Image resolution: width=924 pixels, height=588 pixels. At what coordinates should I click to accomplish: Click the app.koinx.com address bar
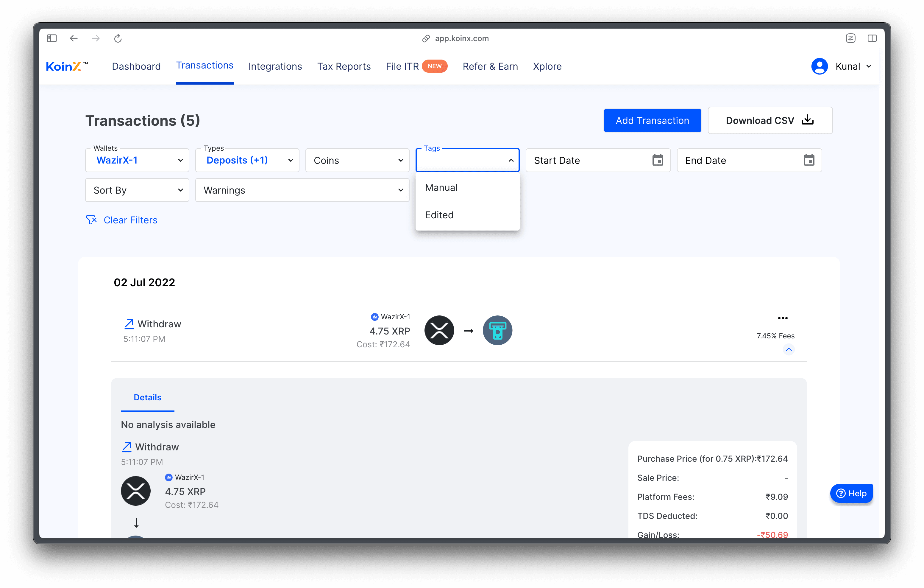tap(462, 38)
